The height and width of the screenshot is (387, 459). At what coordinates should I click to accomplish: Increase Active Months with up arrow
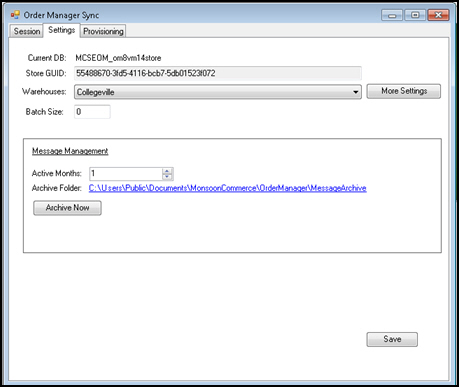tap(167, 171)
